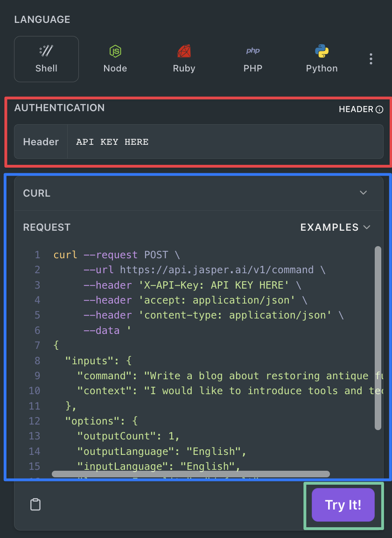Click the horizontal scrollbar of code block
The width and height of the screenshot is (392, 538).
point(191,474)
